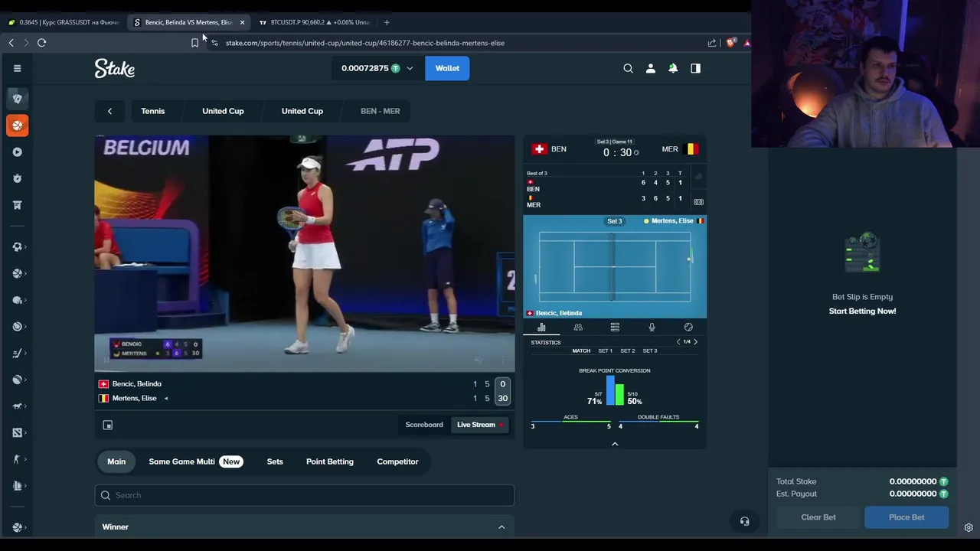Click United Cup breadcrumb next to Tennis
The image size is (980, 551).
click(x=223, y=111)
